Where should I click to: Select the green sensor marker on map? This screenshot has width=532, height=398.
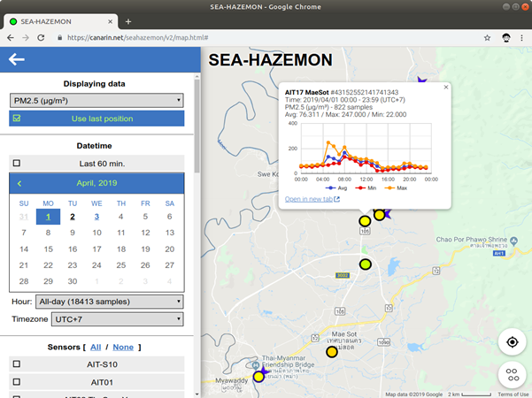[x=365, y=264]
